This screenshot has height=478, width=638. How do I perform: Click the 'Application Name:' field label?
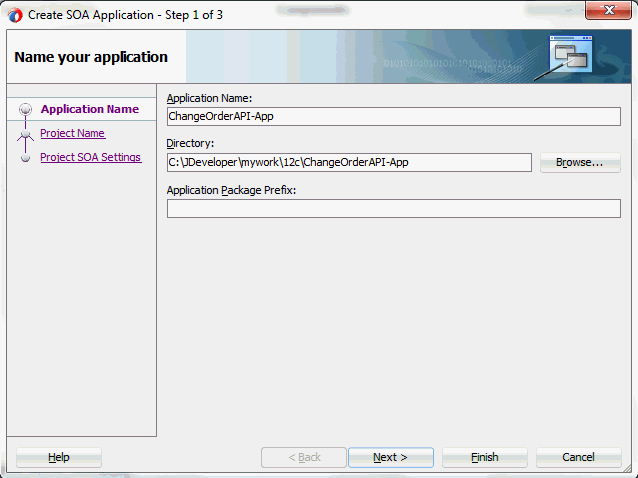tap(209, 98)
